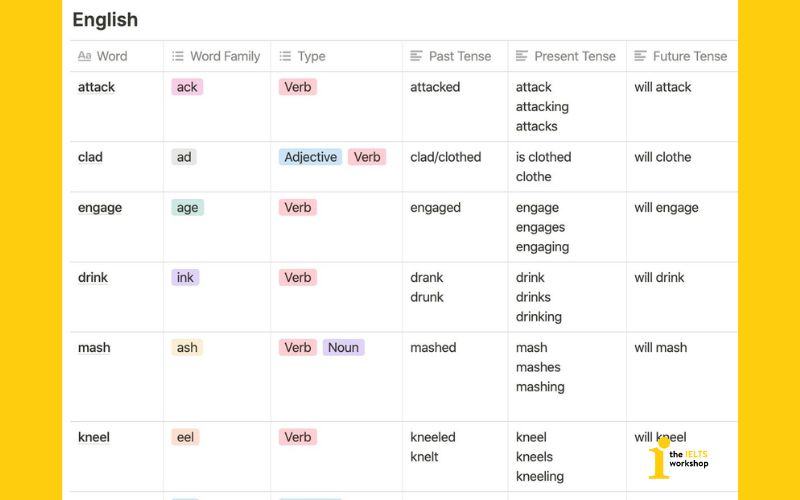Open the Word column header menu
The image size is (800, 500).
[112, 57]
